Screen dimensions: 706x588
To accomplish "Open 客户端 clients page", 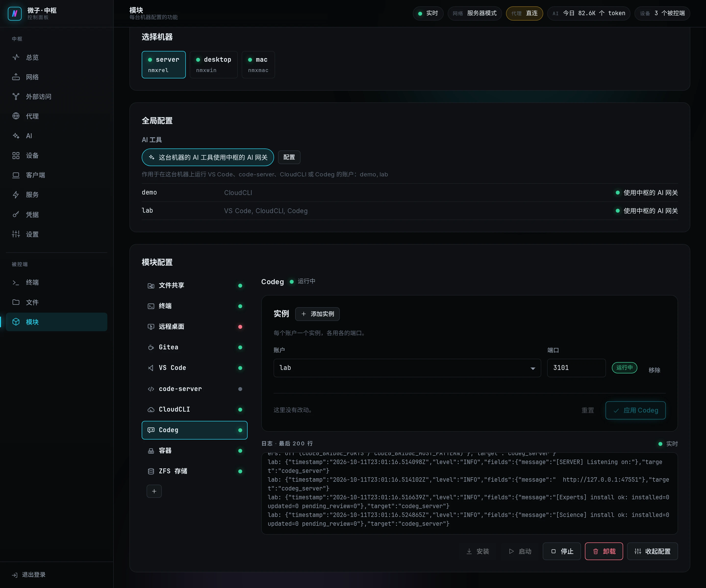I will [x=56, y=175].
